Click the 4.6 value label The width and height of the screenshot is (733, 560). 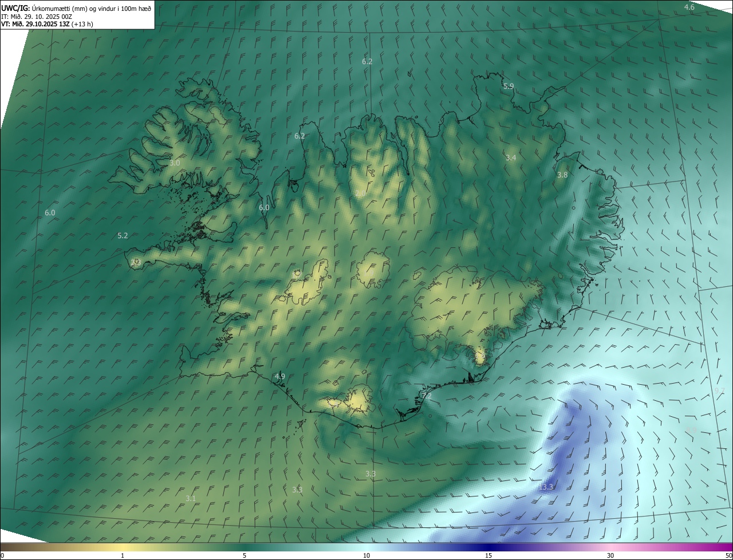point(689,7)
